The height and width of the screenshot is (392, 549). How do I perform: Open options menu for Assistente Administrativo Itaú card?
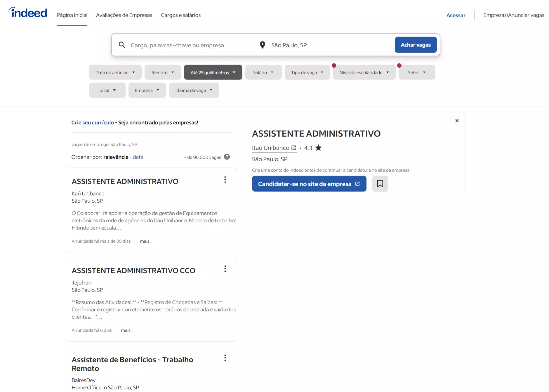coord(225,180)
